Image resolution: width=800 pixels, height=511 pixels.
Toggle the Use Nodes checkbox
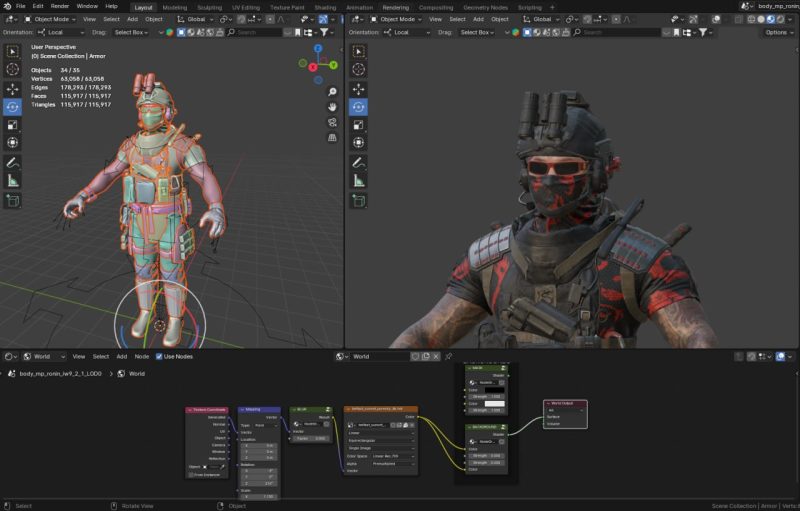tap(159, 356)
